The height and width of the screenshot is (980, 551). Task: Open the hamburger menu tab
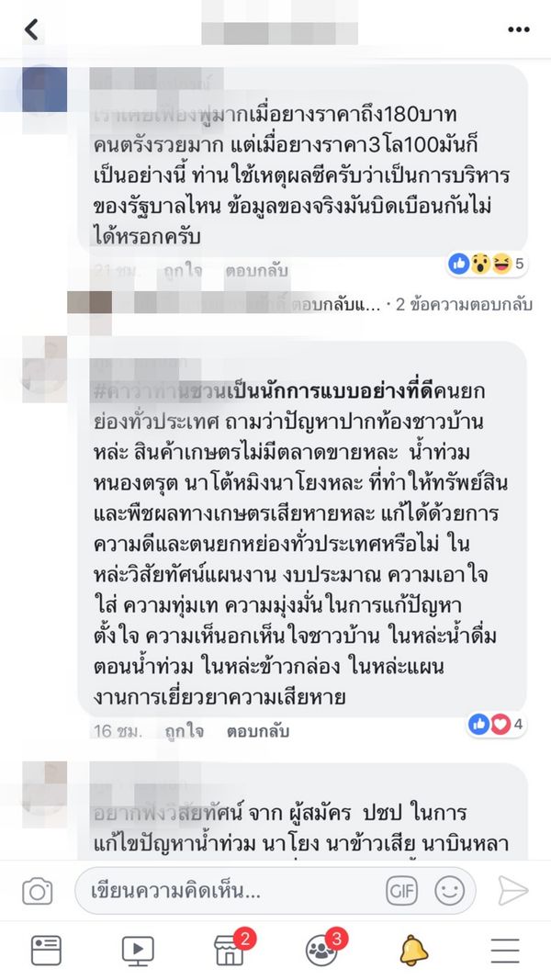pos(505,951)
